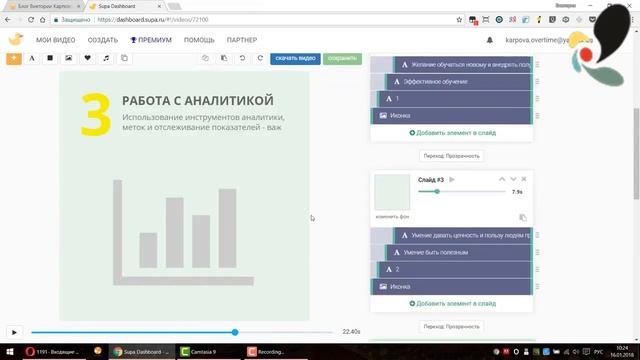Select the Использование инструментов subtitle text

(x=203, y=122)
